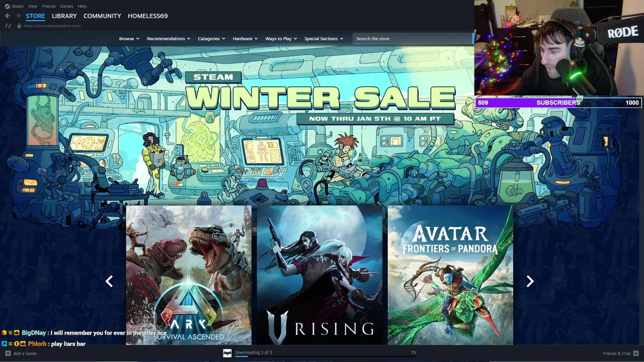Click the Steam logo icon in menu bar
Image resolution: width=644 pixels, height=362 pixels.
click(7, 6)
